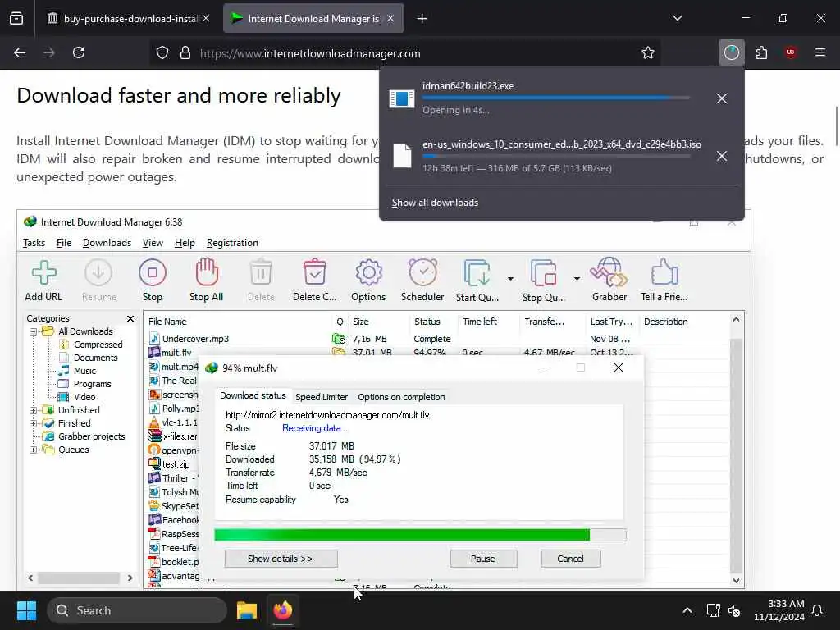Click the idman642build23.exe download progress bar
Screen dimensions: 840x630
pos(556,98)
